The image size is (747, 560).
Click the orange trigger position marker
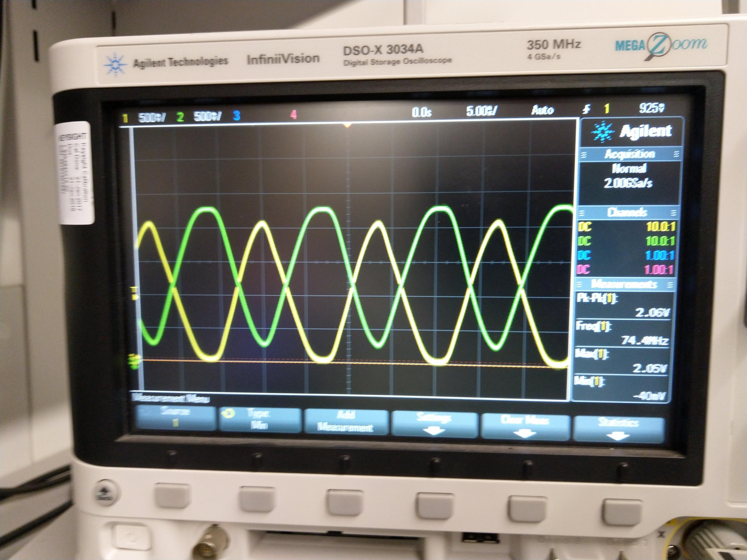348,125
